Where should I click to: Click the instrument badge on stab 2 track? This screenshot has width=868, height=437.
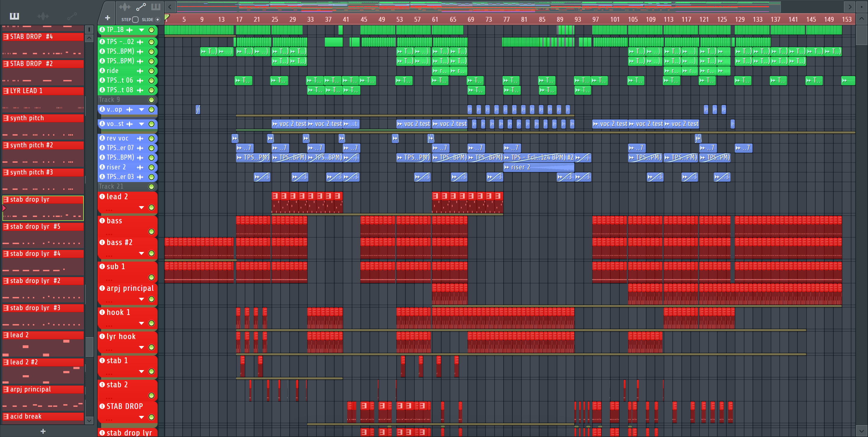pos(102,385)
